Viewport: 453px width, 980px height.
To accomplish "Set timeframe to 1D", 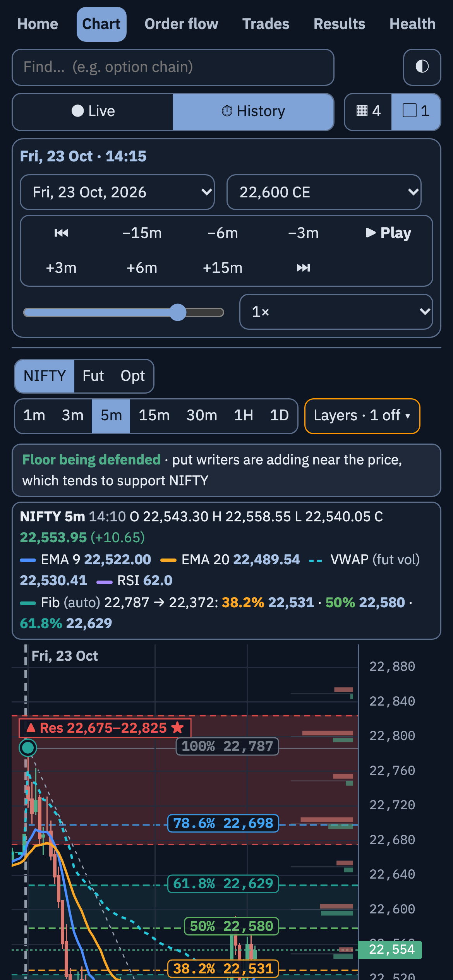I will point(279,416).
